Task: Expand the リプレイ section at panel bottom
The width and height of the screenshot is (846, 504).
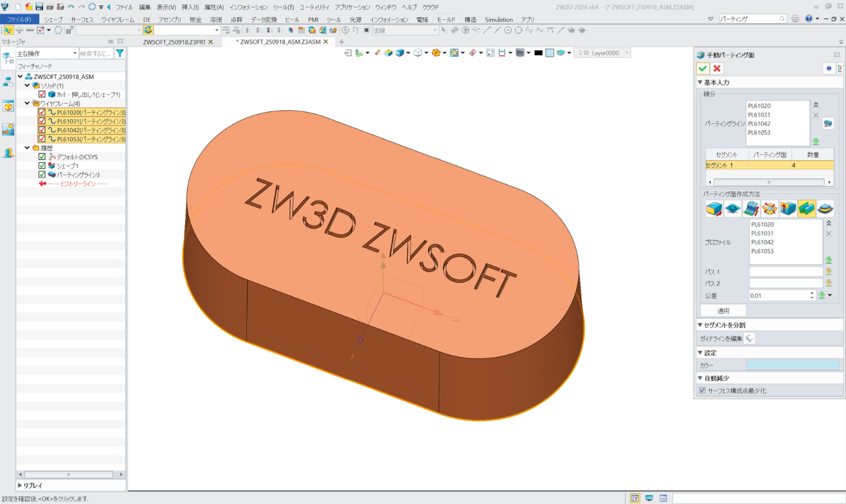Action: pyautogui.click(x=20, y=485)
